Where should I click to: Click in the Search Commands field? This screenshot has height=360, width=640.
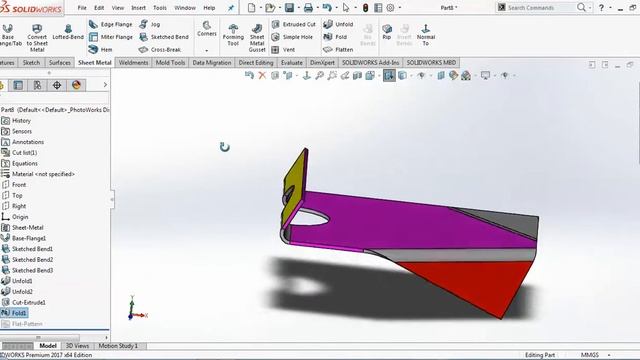(541, 8)
